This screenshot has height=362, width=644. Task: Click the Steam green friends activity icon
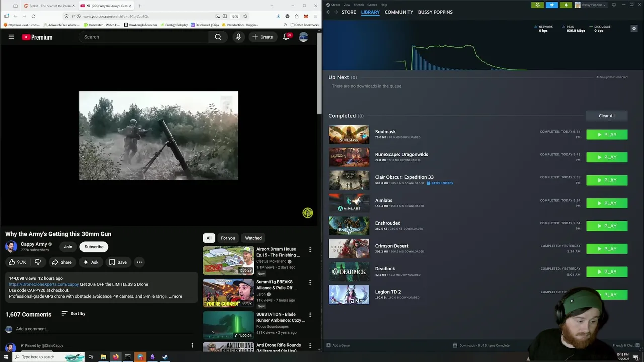[537, 5]
